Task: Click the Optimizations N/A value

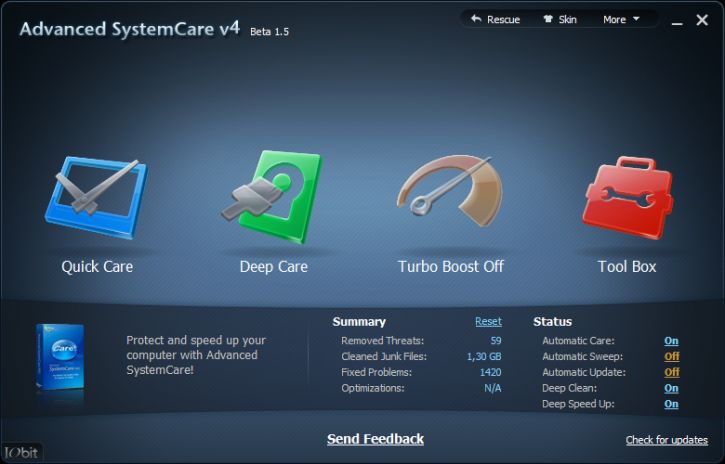Action: click(493, 388)
